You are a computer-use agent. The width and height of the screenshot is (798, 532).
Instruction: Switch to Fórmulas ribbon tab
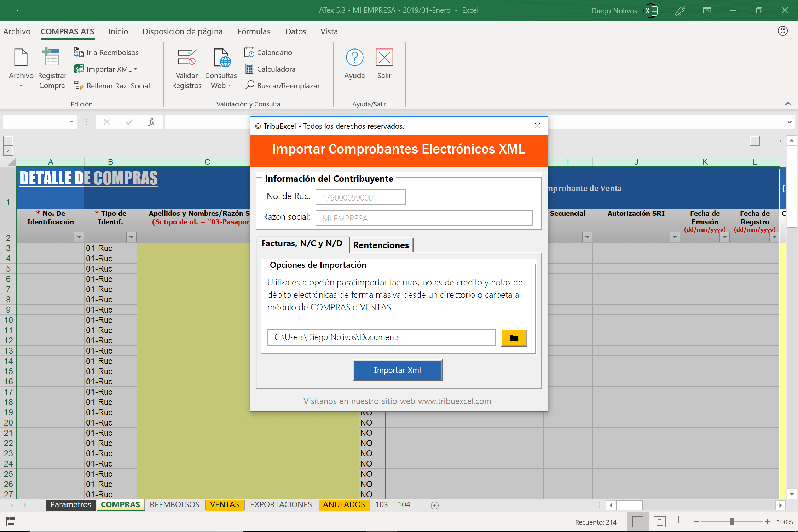254,31
